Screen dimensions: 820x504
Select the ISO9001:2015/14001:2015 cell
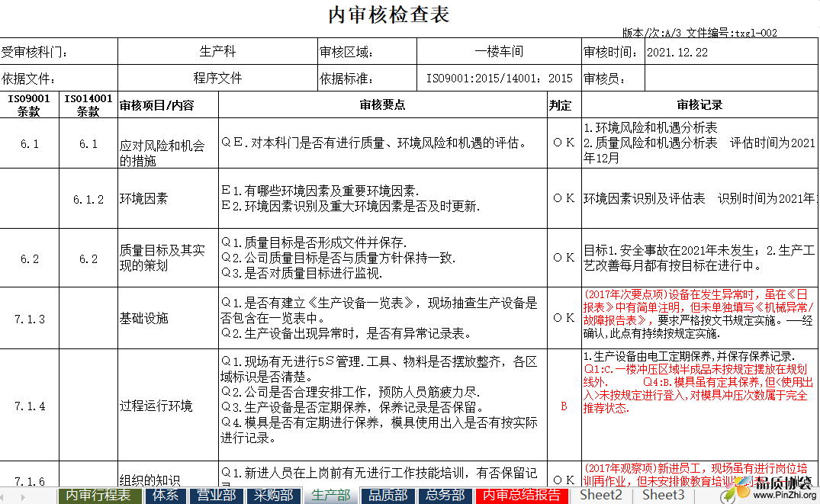click(x=499, y=79)
